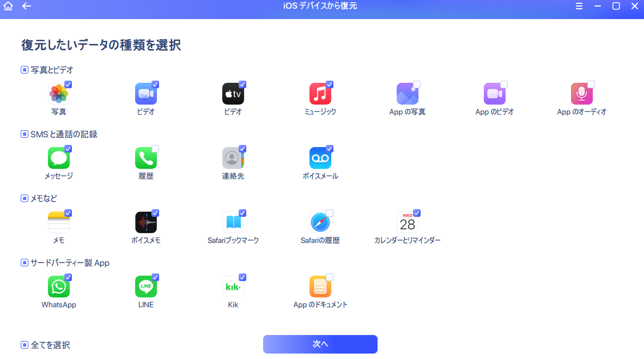Toggle the サードパーティー製 App category checkbox
The width and height of the screenshot is (644, 359).
(24, 263)
